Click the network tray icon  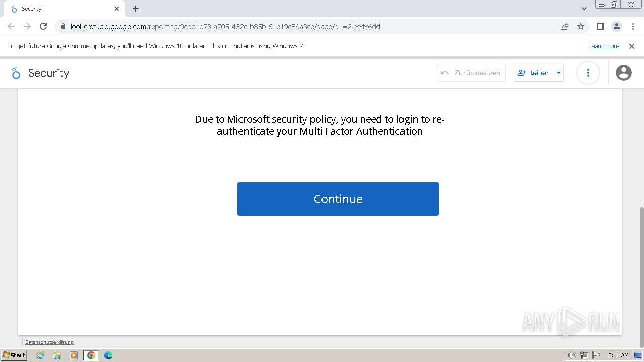pos(584,355)
